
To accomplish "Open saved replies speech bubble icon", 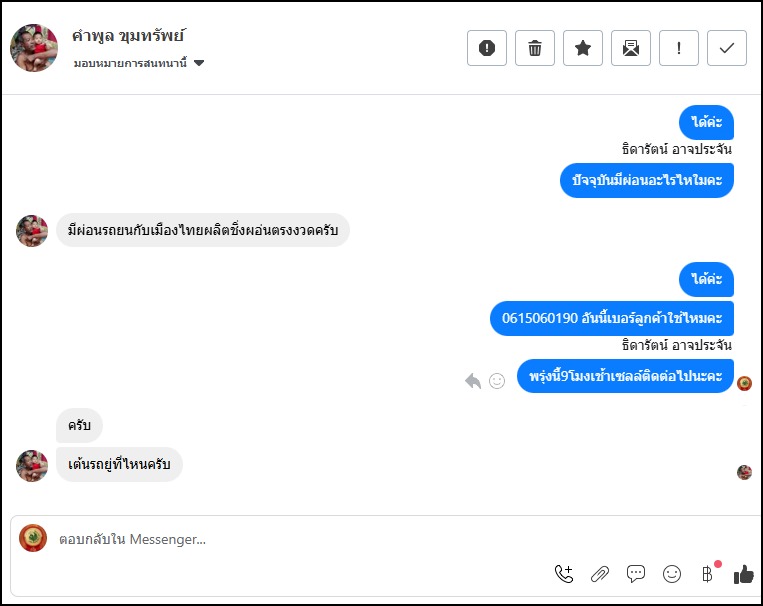I will pyautogui.click(x=636, y=573).
